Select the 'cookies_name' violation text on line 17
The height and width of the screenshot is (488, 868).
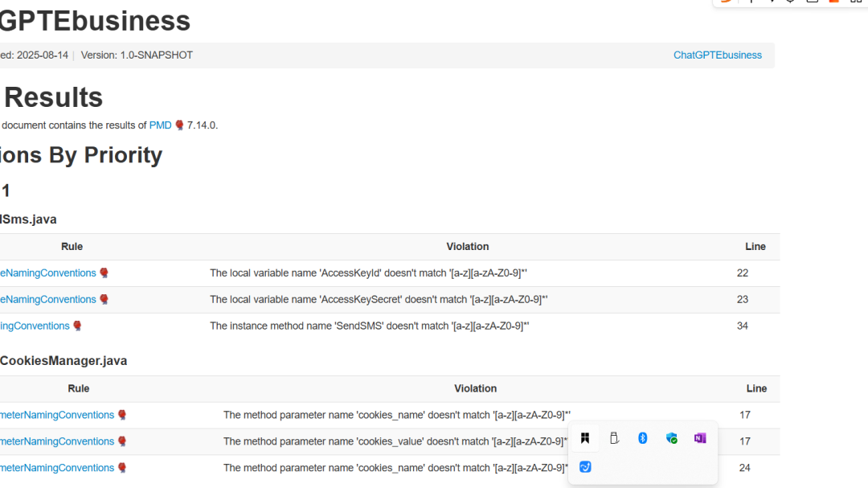(x=397, y=415)
